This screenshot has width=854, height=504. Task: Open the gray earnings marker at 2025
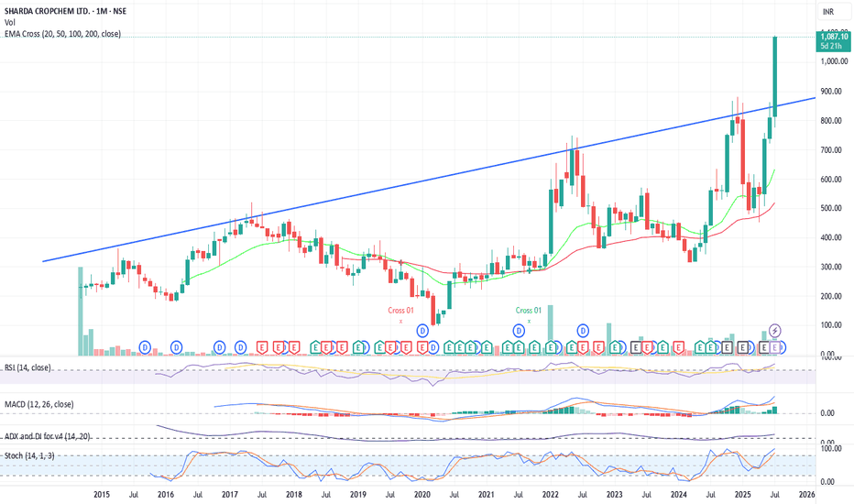743,347
